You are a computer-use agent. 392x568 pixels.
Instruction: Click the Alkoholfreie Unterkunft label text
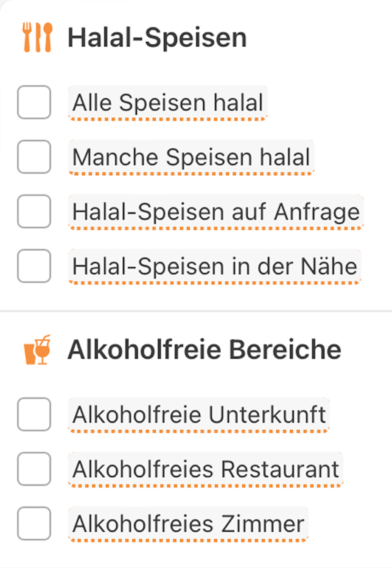click(x=199, y=415)
